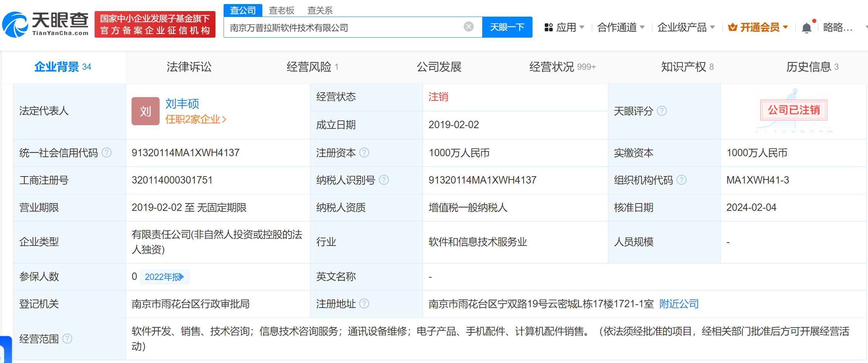868x363 pixels.
Task: Click help icon next to 注册资本
Action: (x=364, y=153)
